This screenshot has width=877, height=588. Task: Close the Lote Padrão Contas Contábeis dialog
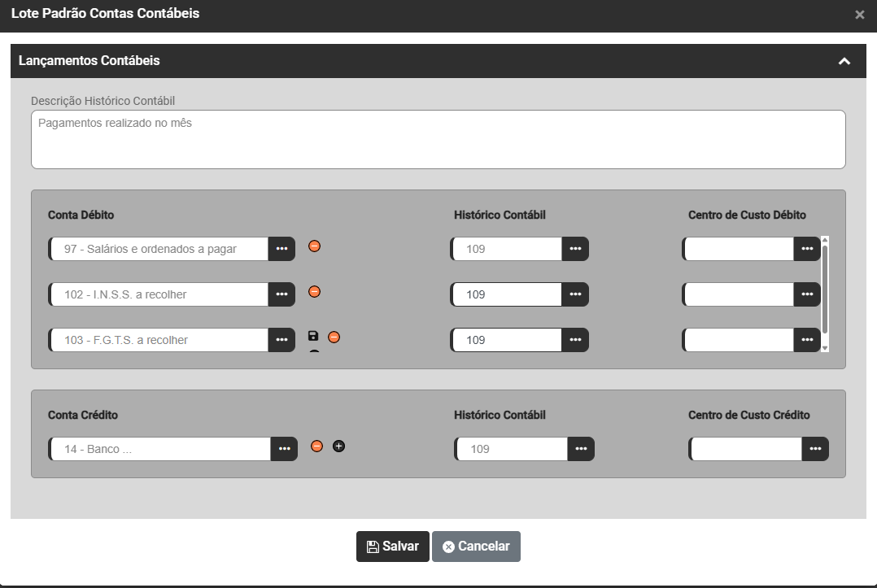click(860, 15)
